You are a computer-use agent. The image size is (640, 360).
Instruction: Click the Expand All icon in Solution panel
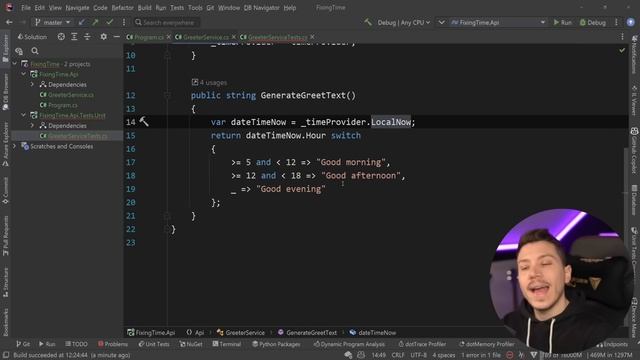(74, 37)
